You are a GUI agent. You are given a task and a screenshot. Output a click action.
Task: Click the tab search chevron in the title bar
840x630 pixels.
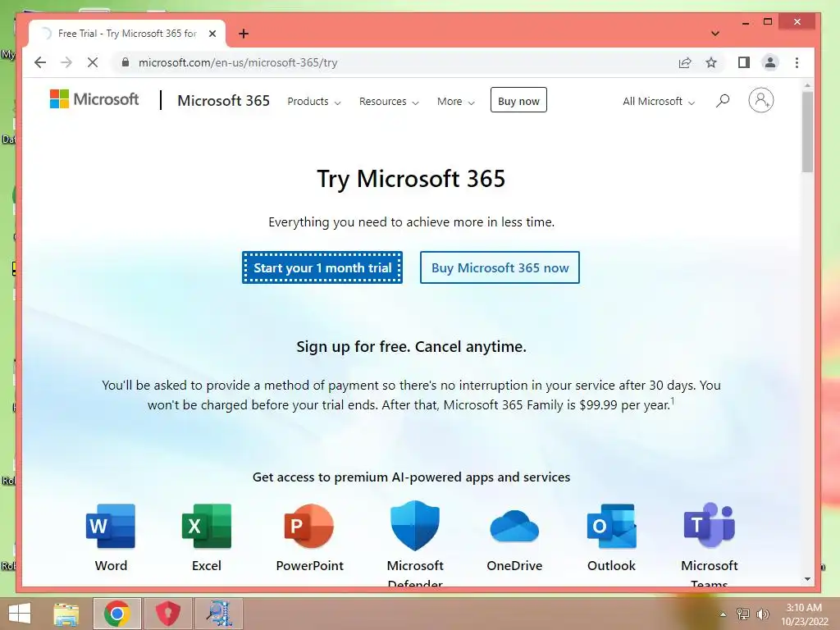coord(715,33)
